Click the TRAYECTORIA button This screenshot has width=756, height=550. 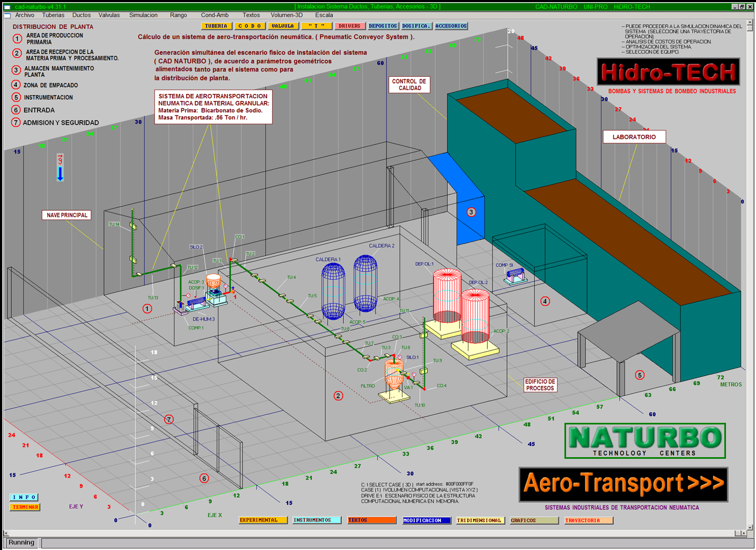pyautogui.click(x=589, y=520)
